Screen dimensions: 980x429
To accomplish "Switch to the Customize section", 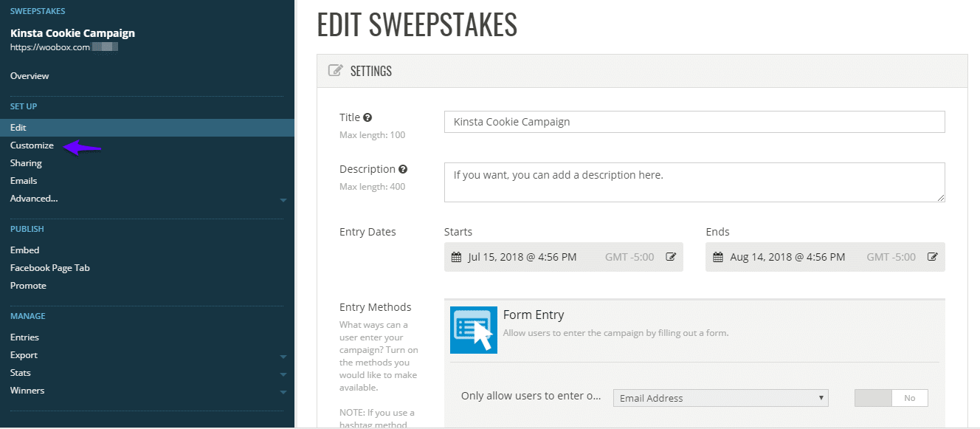I will [x=32, y=145].
